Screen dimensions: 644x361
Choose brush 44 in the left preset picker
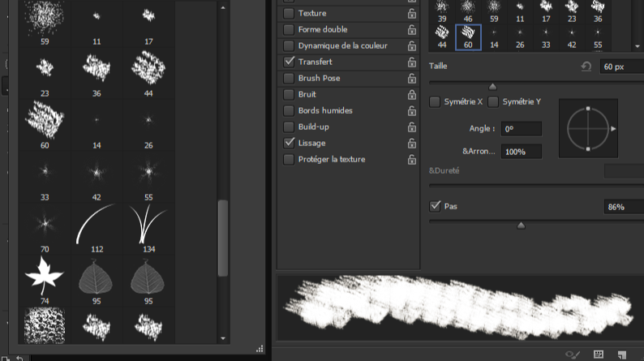(x=148, y=72)
